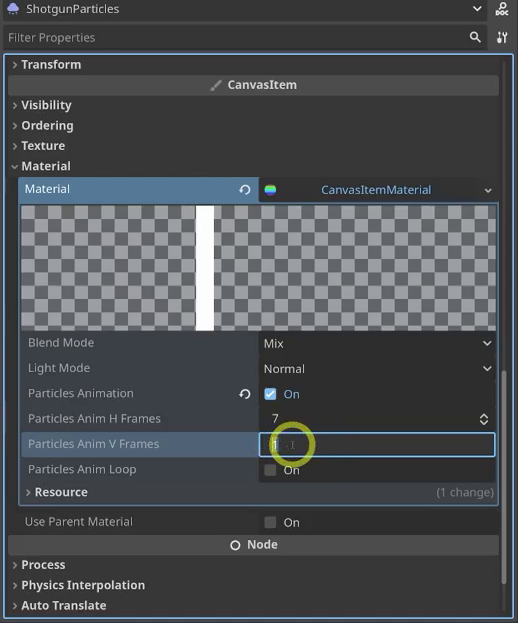
Task: Click the Particles Animation label
Action: 81,393
